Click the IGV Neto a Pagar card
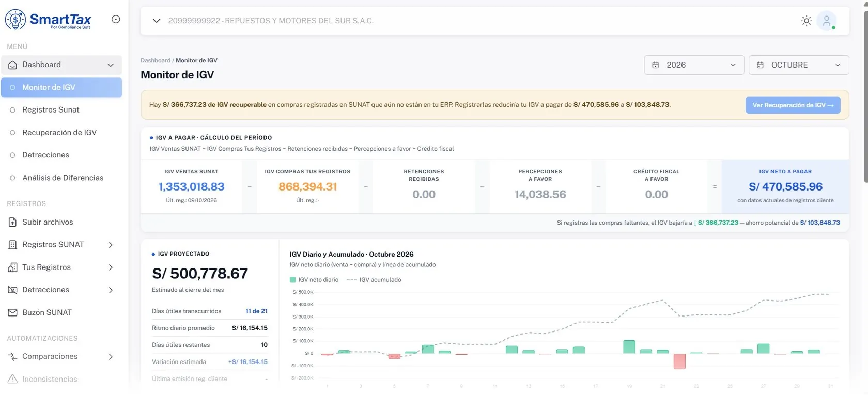This screenshot has height=395, width=868. click(x=785, y=186)
